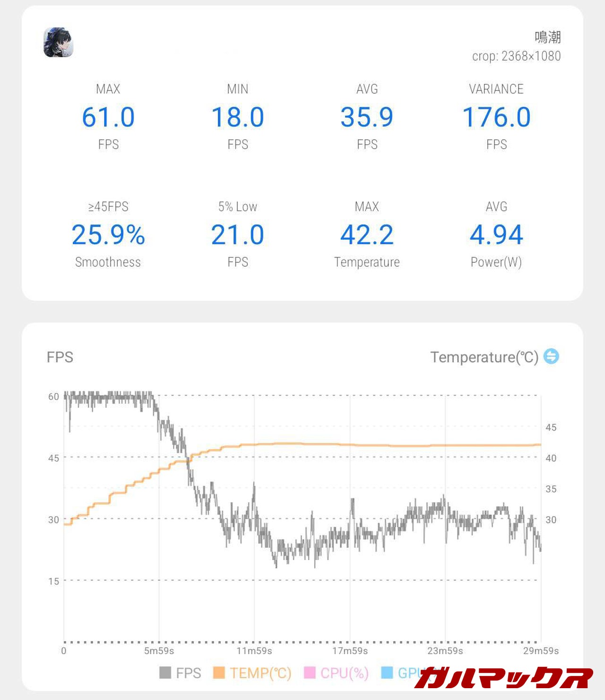Image resolution: width=605 pixels, height=700 pixels.
Task: Click the 4.94 average Power value
Action: tap(496, 235)
